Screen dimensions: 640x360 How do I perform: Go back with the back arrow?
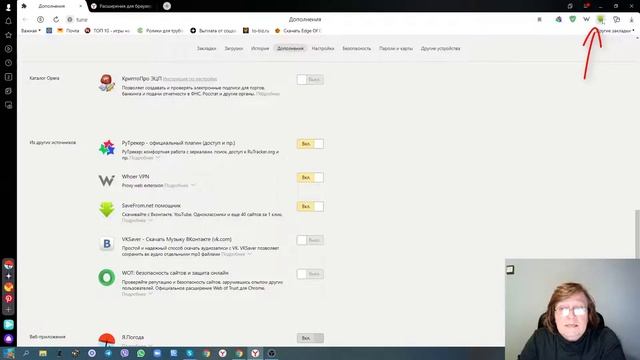[x=25, y=19]
